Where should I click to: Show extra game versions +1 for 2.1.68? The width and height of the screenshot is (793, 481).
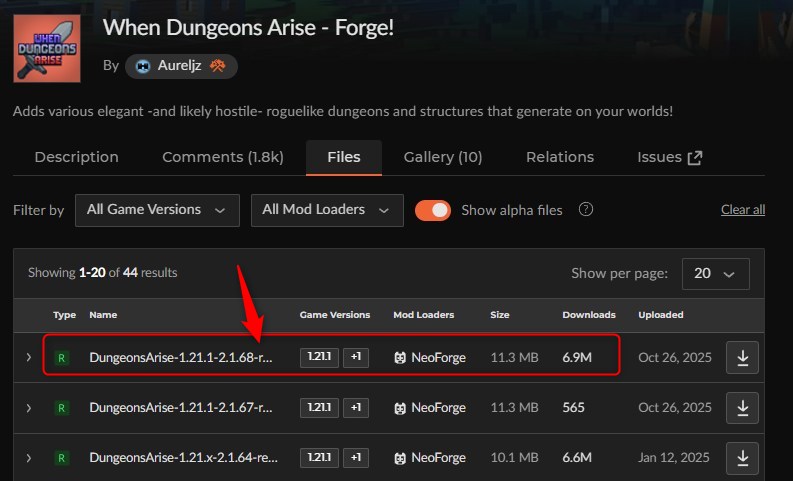pos(356,358)
